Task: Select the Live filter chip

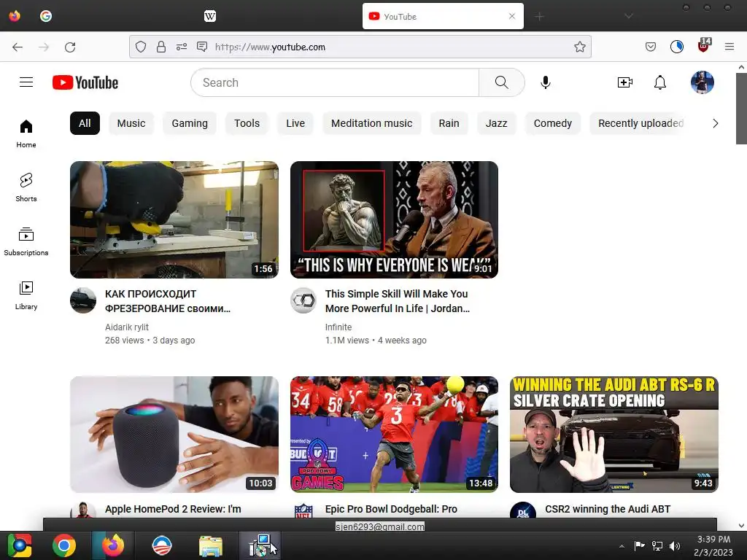Action: tap(295, 123)
